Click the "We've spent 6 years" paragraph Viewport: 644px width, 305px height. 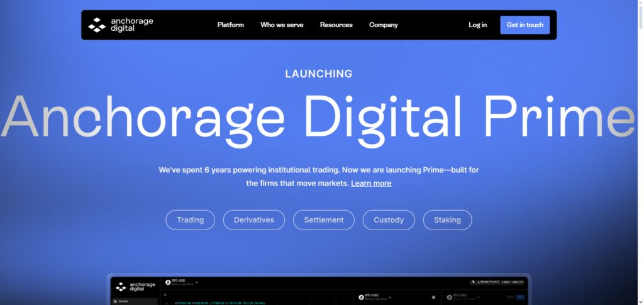click(319, 177)
